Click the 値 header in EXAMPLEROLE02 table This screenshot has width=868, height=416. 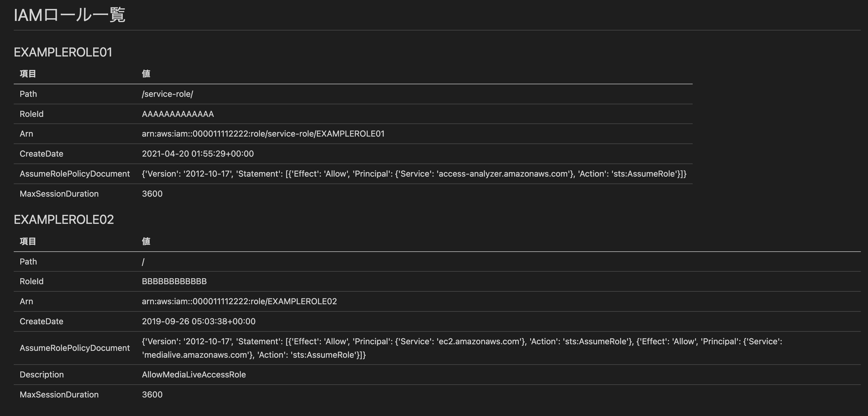point(146,241)
